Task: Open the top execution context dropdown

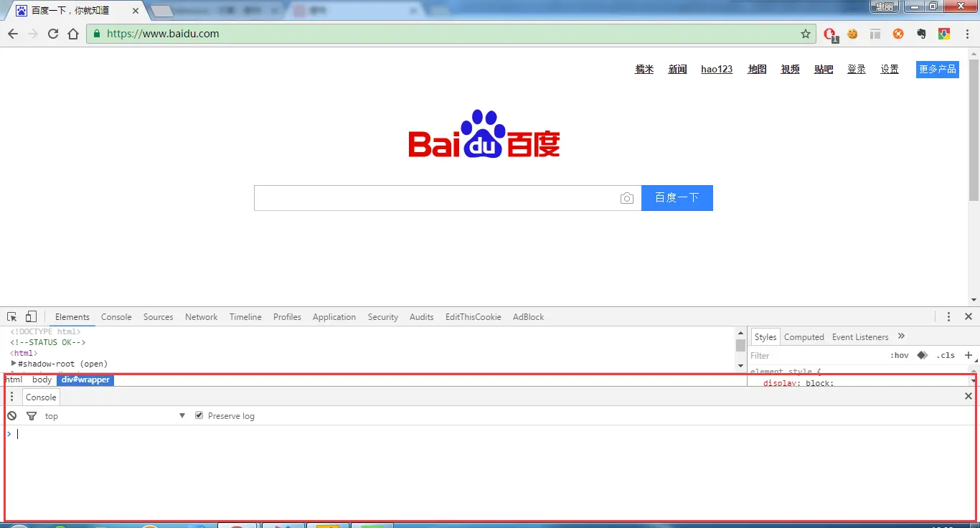Action: point(115,416)
